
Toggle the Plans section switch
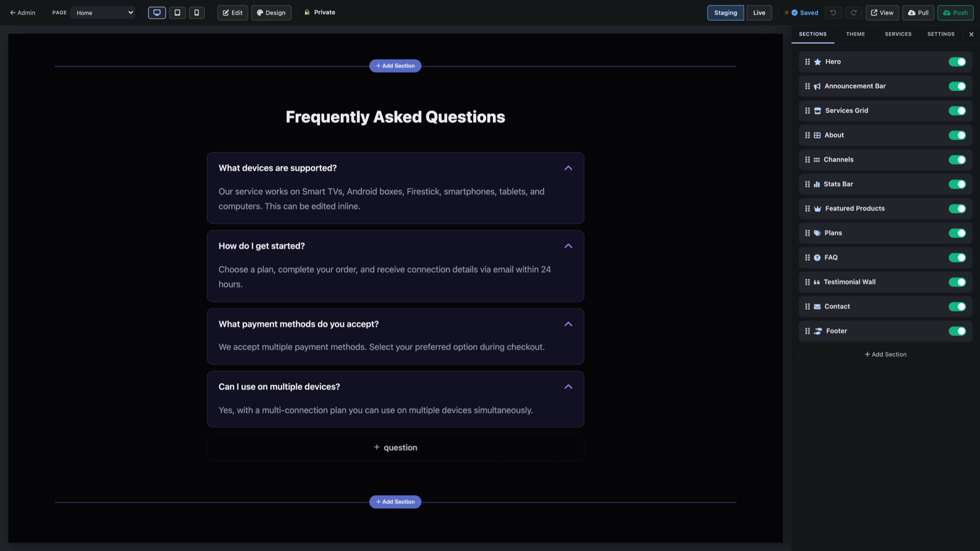[x=957, y=234]
